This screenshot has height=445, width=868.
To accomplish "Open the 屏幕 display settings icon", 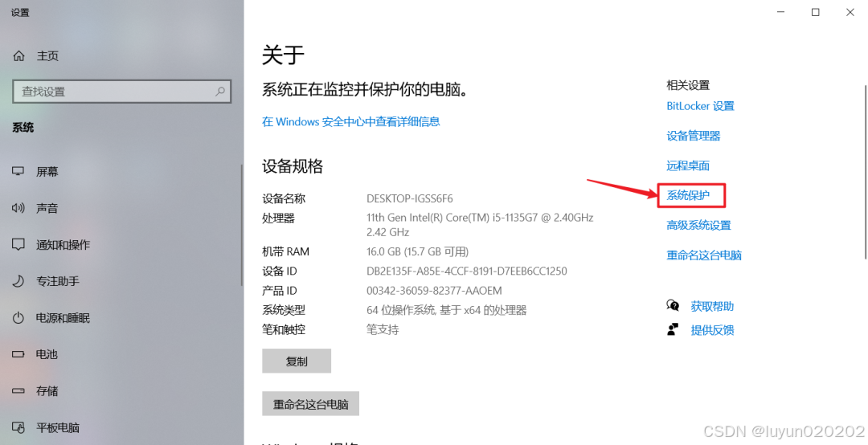I will pos(18,172).
